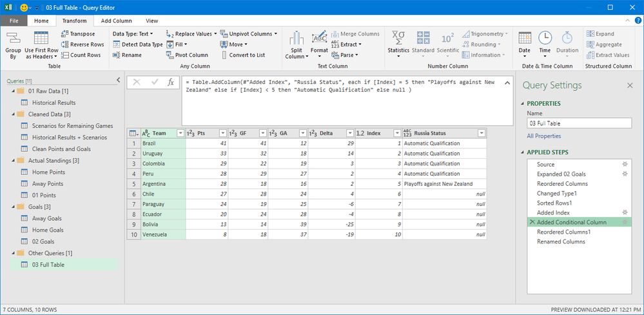Open the File tab
This screenshot has width=644, height=315.
point(14,21)
